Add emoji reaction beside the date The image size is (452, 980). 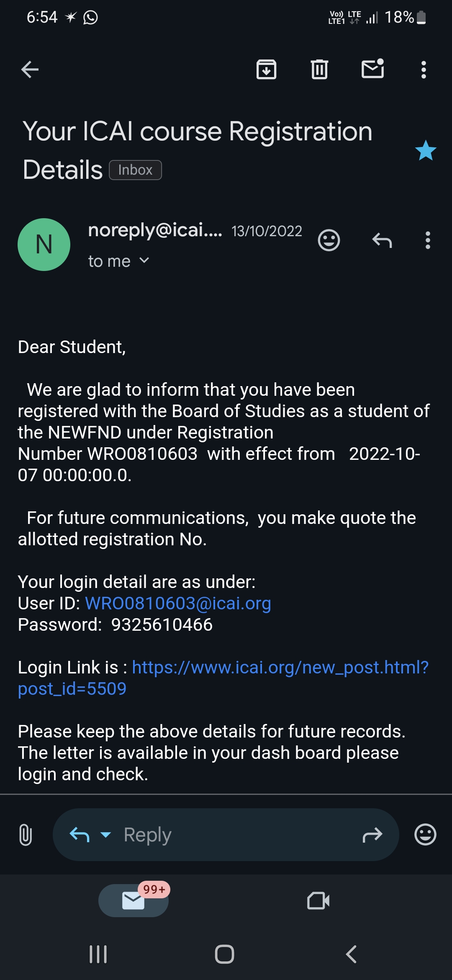pyautogui.click(x=329, y=240)
